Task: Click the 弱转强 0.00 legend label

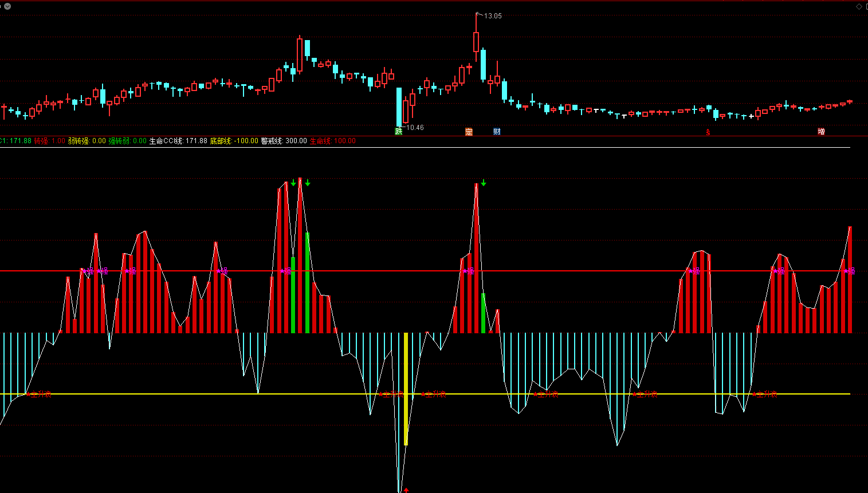Action: 87,141
